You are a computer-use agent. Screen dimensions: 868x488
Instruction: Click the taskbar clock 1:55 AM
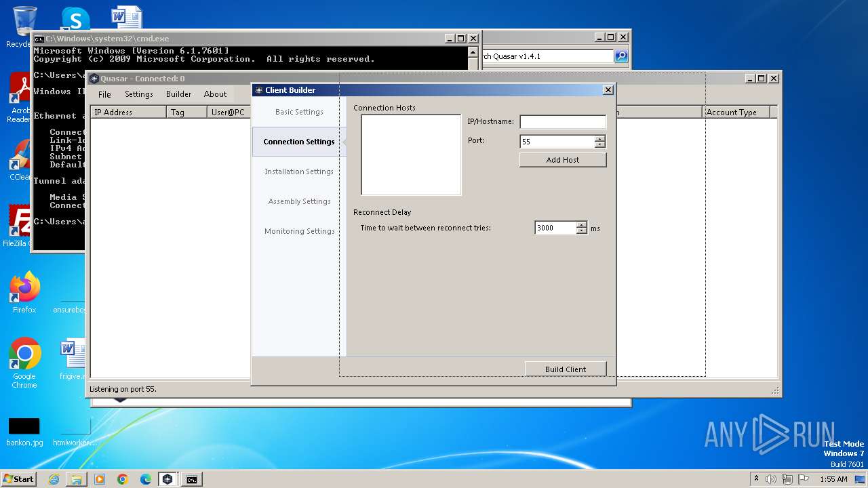click(833, 479)
